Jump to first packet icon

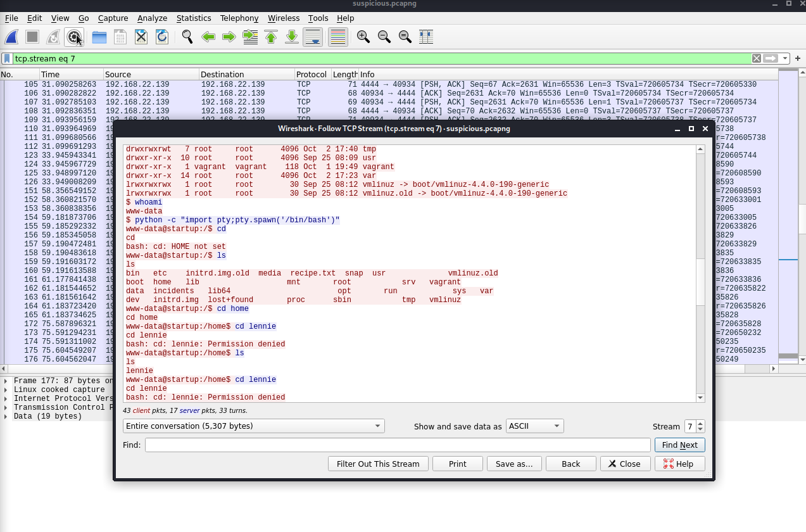click(271, 37)
